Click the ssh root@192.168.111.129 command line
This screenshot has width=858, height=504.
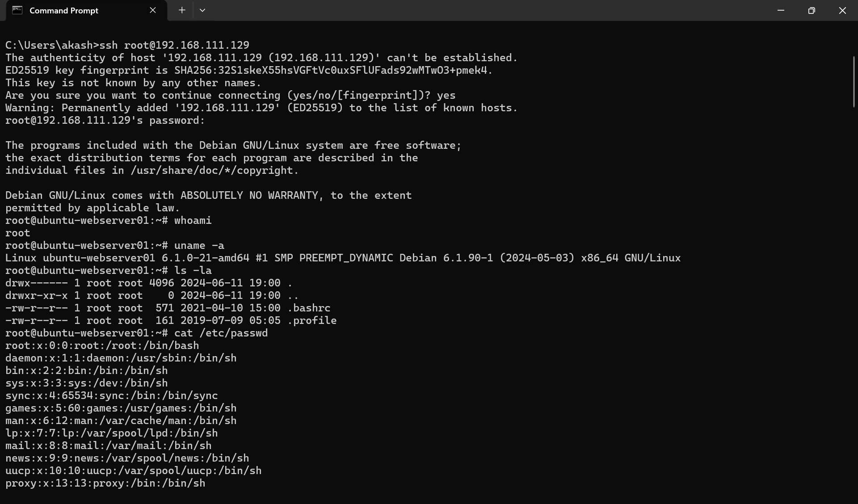(x=127, y=45)
